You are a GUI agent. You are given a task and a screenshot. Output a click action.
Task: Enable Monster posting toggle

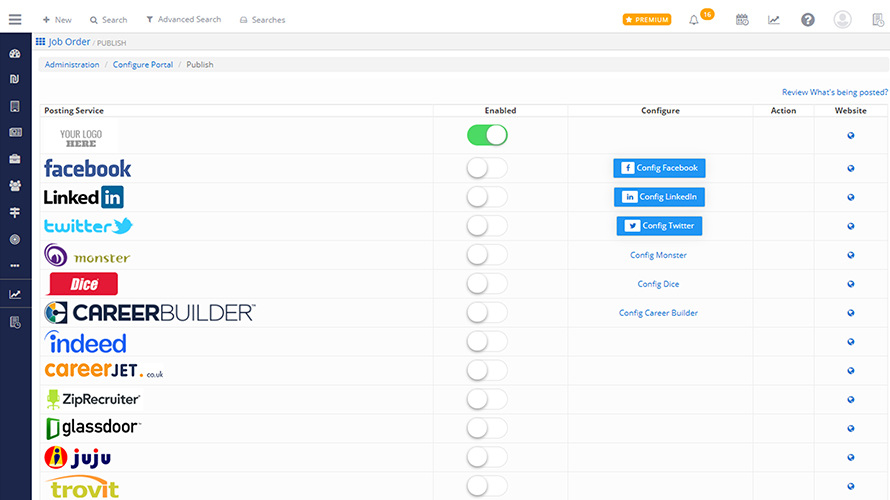pyautogui.click(x=487, y=255)
